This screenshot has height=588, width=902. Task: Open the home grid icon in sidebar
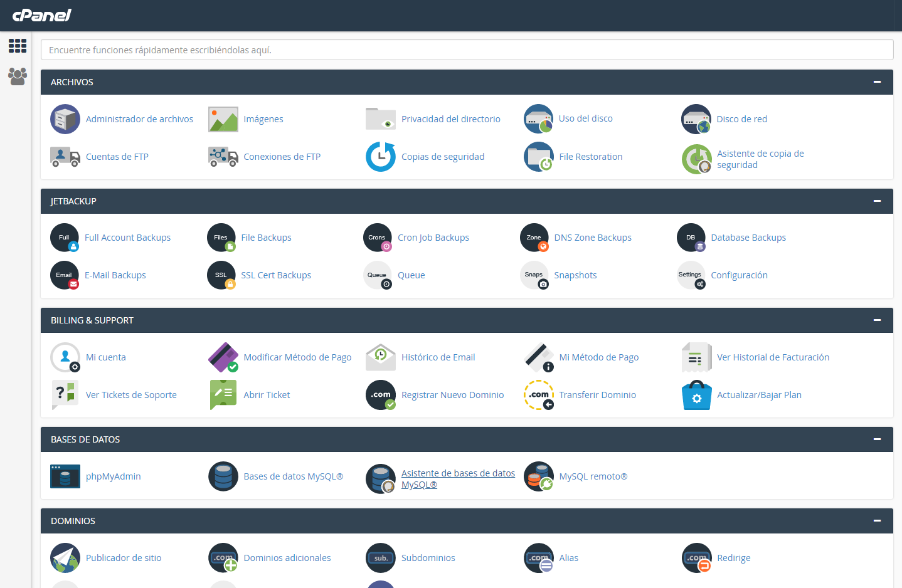18,46
